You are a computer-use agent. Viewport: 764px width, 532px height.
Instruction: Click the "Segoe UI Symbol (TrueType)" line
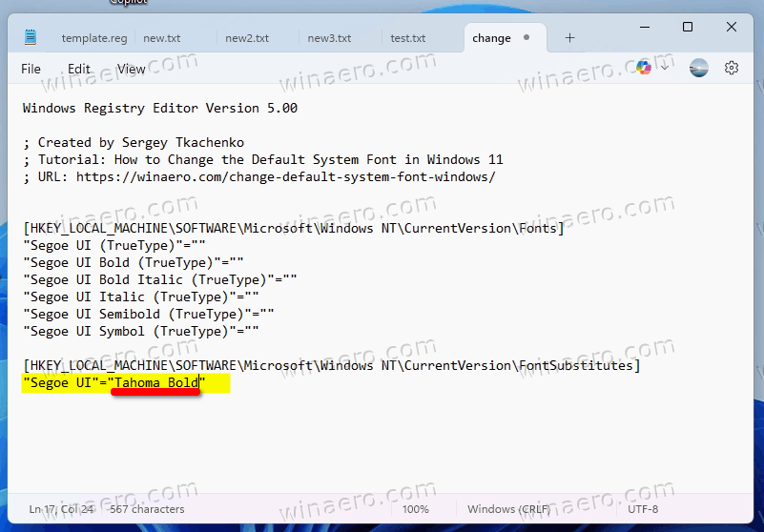[x=141, y=331]
